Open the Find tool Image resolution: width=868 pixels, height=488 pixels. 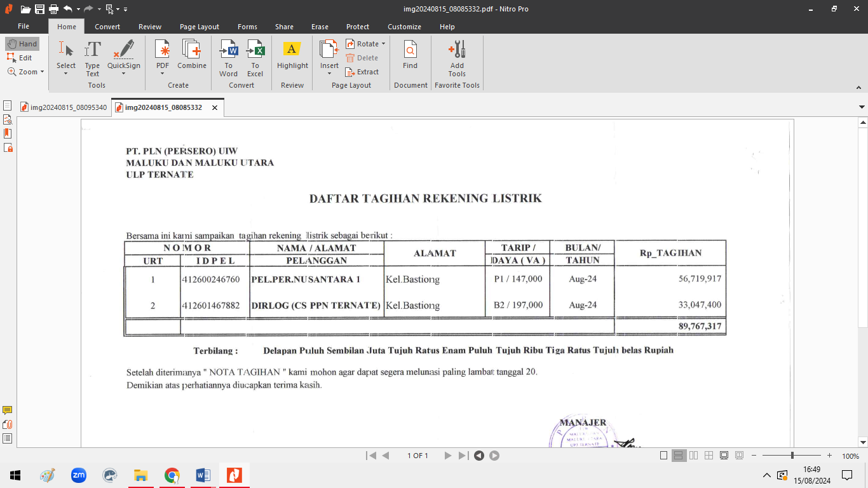tap(410, 55)
